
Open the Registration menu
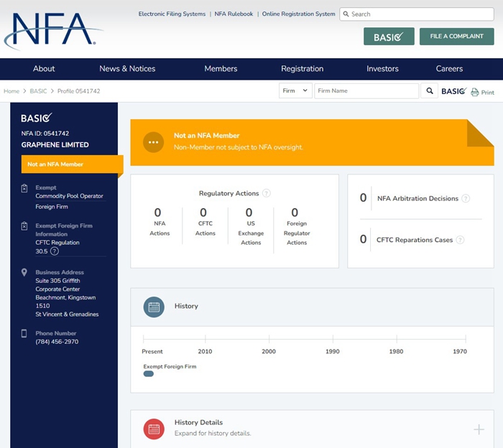tap(302, 69)
